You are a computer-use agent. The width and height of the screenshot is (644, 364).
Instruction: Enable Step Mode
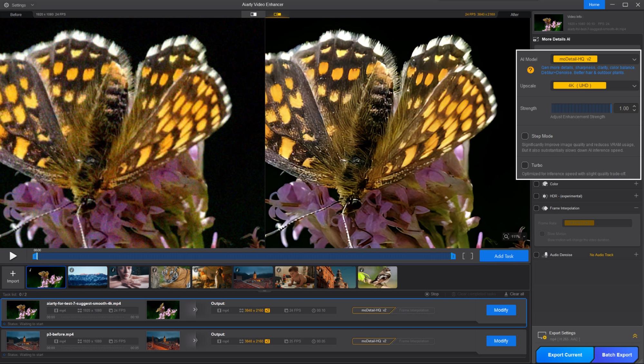[x=525, y=136]
